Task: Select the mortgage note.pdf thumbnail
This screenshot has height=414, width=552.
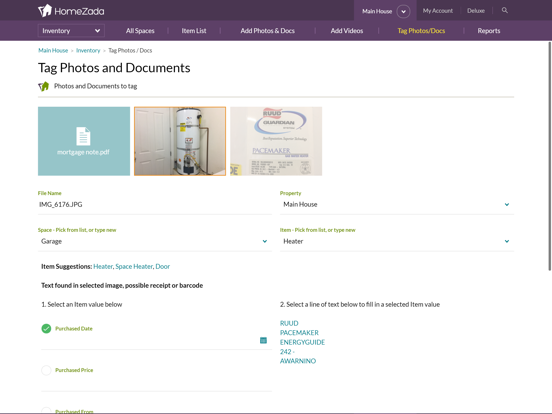Action: pos(84,141)
